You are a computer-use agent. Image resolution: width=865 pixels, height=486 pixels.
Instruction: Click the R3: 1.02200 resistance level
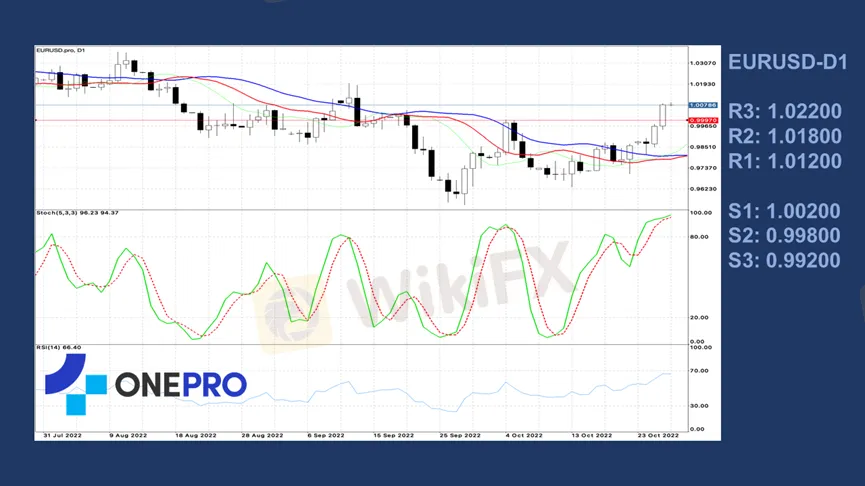tap(784, 112)
